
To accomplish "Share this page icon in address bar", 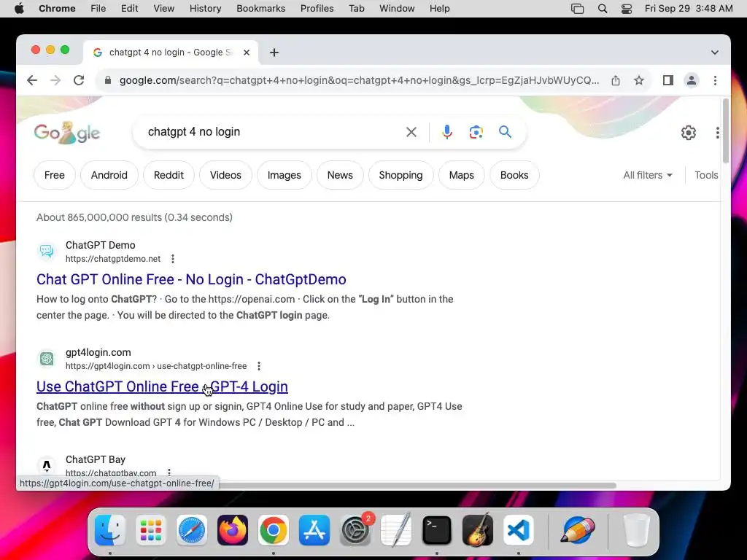I will [x=616, y=80].
